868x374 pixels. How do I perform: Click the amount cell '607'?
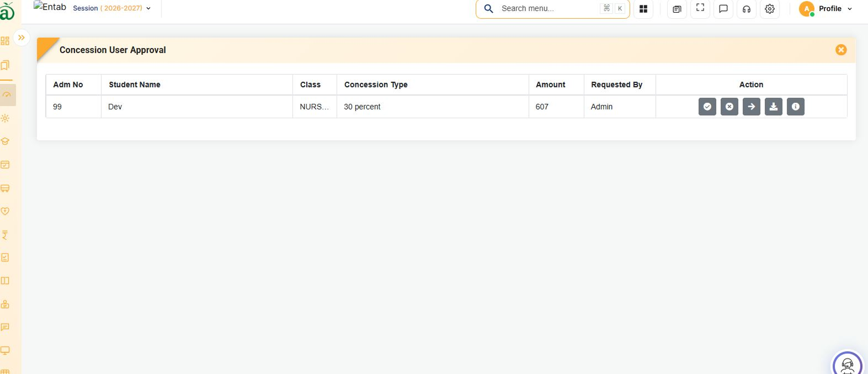coord(556,107)
